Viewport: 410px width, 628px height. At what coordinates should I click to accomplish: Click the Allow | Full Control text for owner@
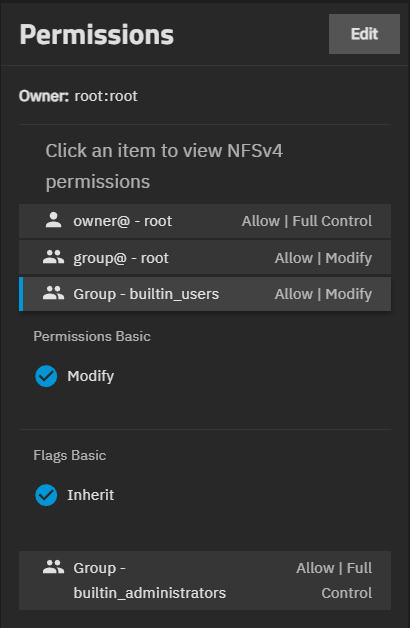coord(307,221)
